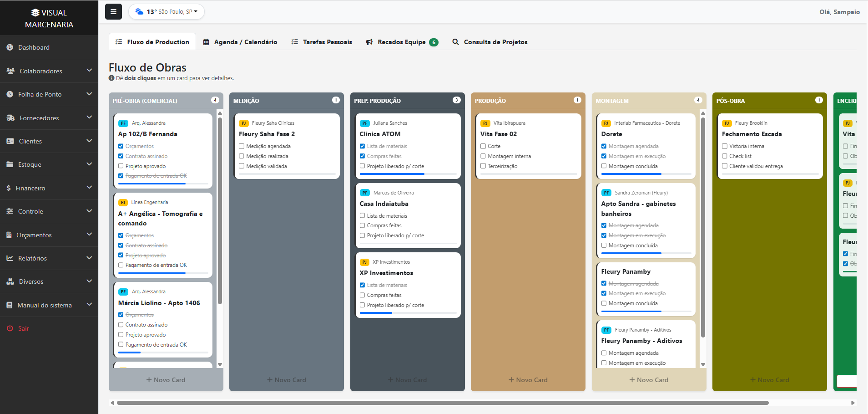The height and width of the screenshot is (414, 868).
Task: Add Novo Card in Medição column
Action: click(x=287, y=380)
